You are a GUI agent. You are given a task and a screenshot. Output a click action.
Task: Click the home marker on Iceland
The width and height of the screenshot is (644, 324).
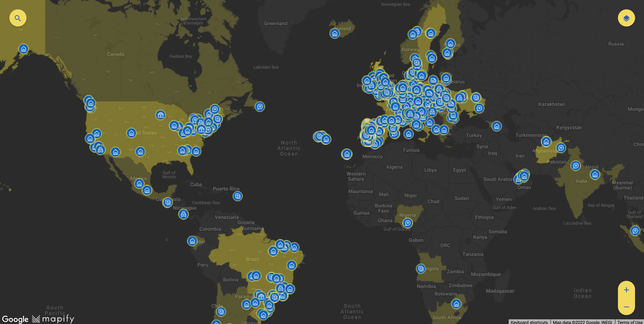335,34
